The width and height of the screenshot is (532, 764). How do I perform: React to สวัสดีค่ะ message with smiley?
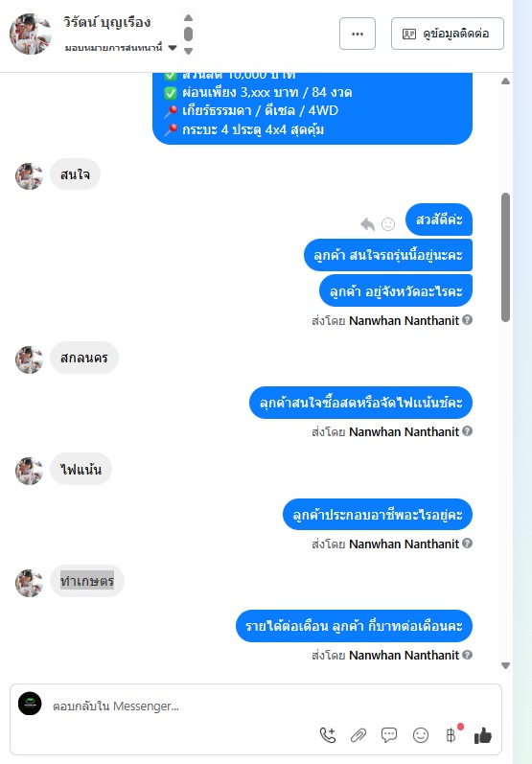pos(388,224)
